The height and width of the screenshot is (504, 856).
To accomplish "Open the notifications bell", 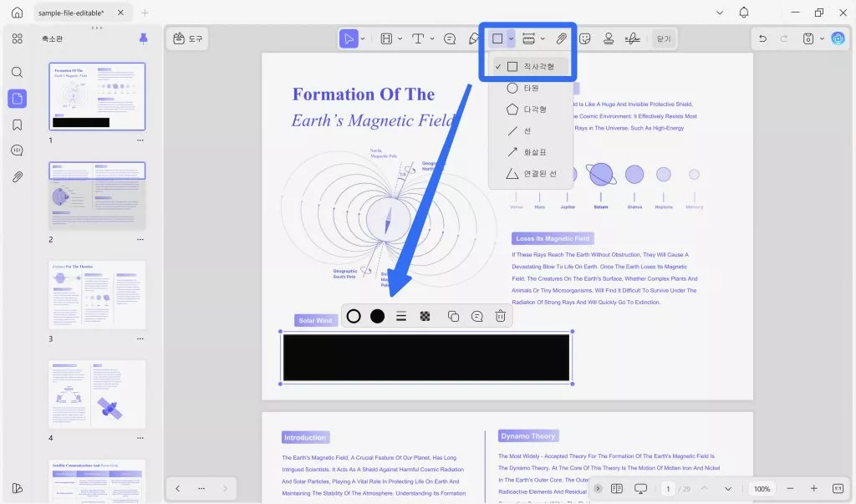I will (743, 13).
